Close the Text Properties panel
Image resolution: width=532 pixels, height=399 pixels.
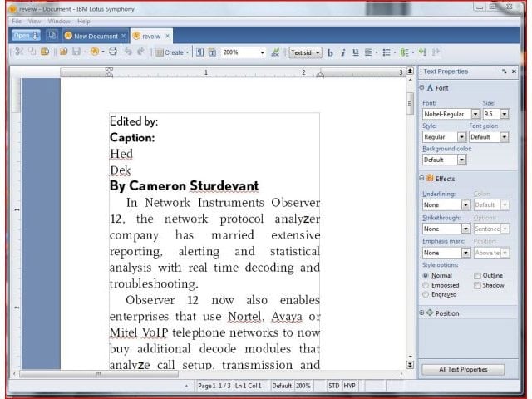click(514, 71)
